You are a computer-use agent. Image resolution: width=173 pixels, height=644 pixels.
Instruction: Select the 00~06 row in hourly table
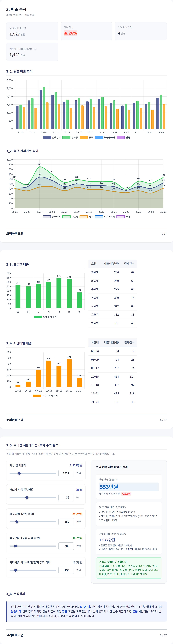pyautogui.click(x=113, y=351)
